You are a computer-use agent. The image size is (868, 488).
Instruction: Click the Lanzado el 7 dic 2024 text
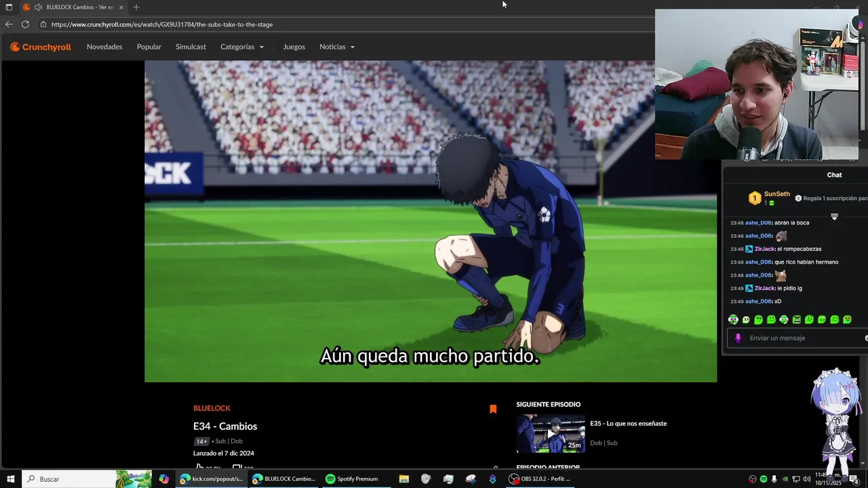click(x=224, y=453)
